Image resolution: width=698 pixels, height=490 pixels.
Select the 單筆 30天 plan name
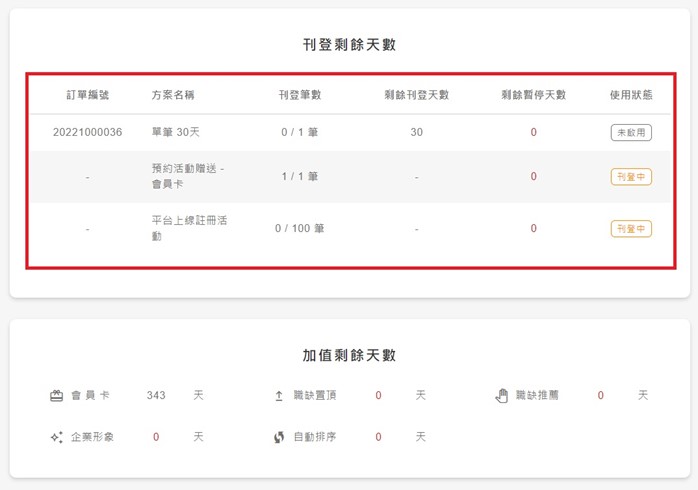[x=175, y=132]
